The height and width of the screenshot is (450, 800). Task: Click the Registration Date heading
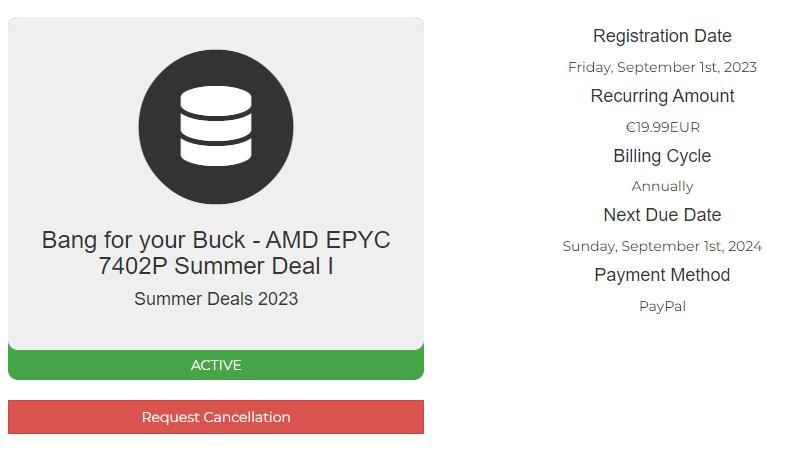point(662,36)
